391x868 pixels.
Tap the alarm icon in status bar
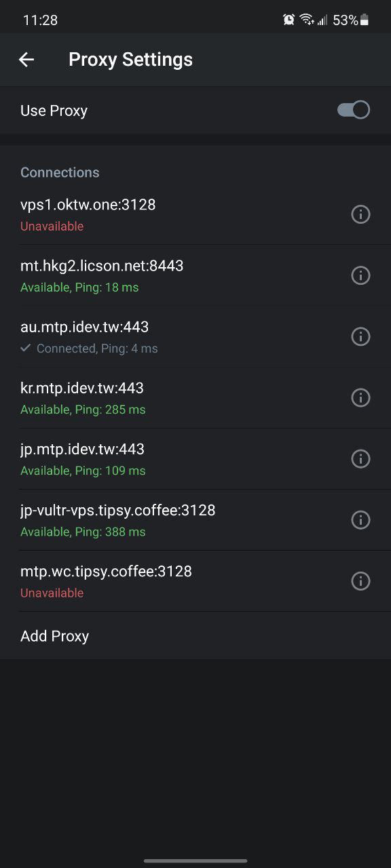289,20
